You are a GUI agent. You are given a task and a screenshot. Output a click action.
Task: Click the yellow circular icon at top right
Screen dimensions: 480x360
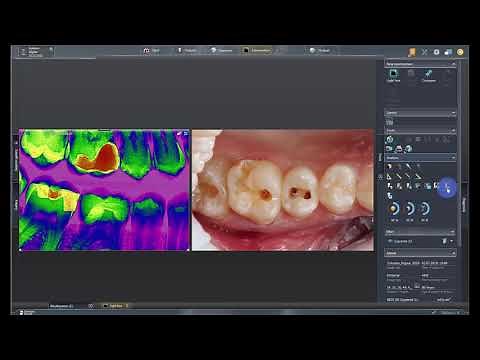point(460,52)
